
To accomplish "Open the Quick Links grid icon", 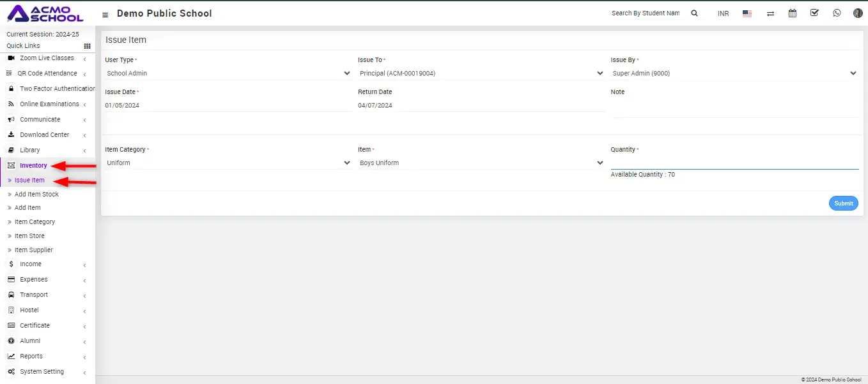I will click(88, 46).
